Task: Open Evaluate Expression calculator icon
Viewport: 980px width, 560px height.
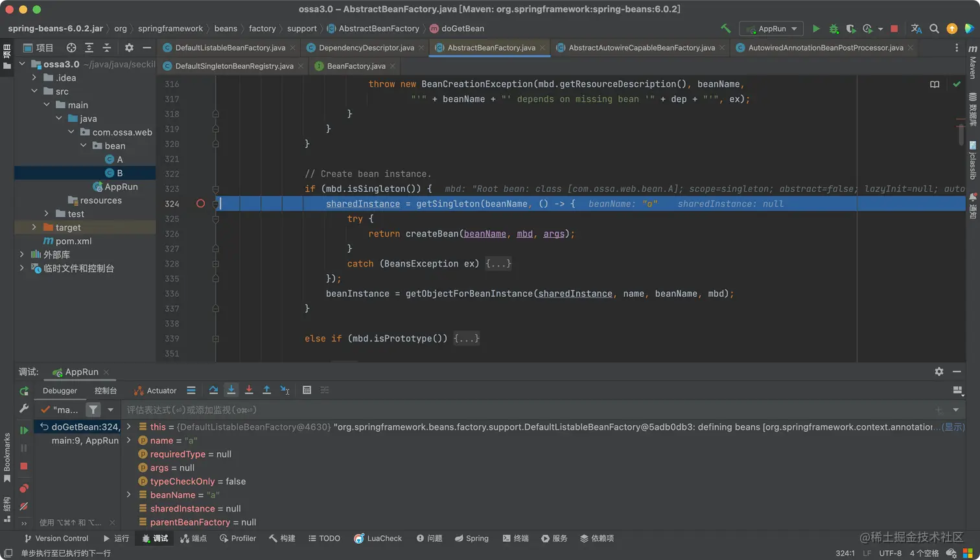Action: 307,390
